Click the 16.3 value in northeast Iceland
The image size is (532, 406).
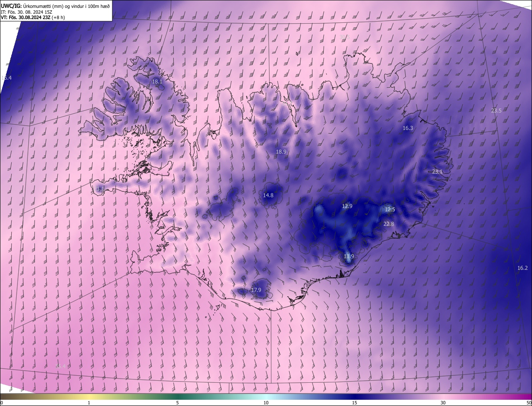click(408, 128)
